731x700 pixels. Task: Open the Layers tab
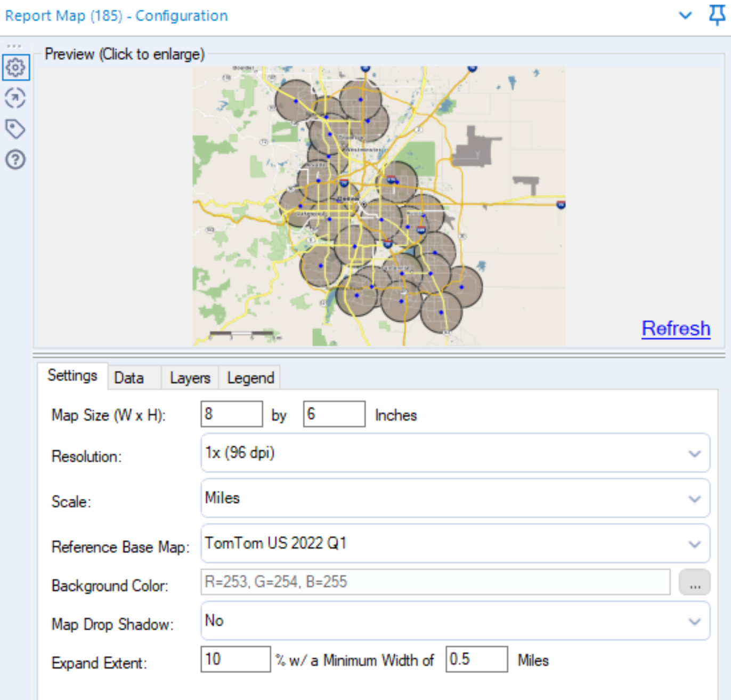click(190, 378)
